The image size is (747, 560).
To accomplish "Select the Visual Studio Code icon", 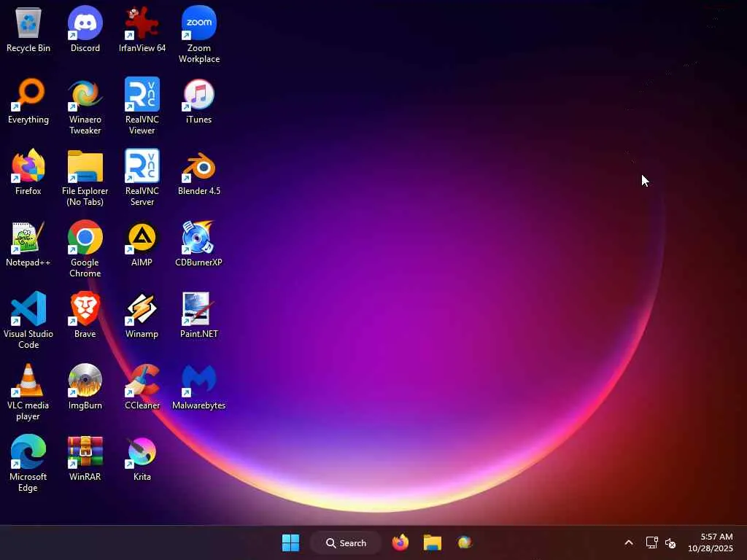I will (x=28, y=321).
